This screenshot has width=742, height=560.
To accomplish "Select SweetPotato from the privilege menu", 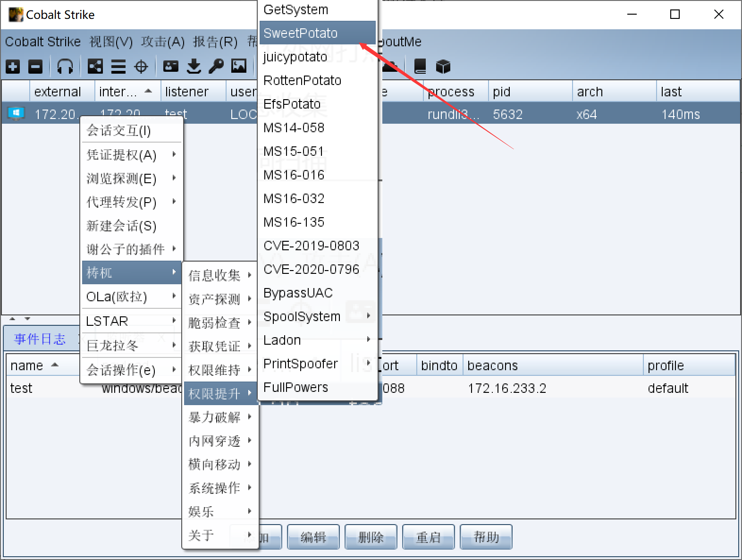I will point(318,33).
